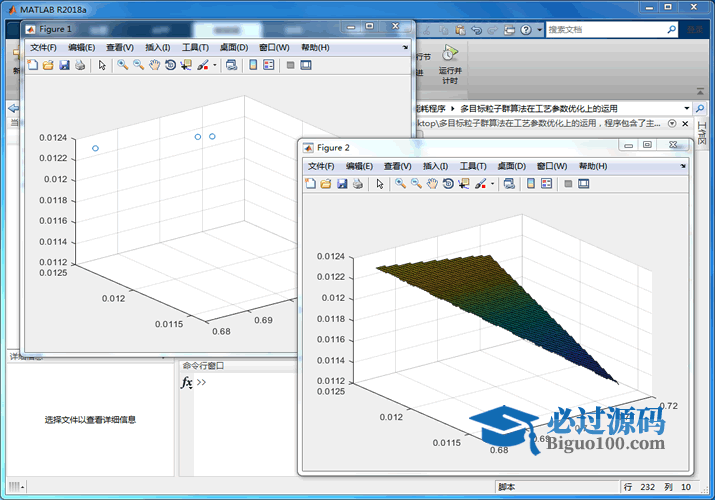
Task: Toggle Insert Legend in Figure 1 toolbar
Action: click(269, 65)
